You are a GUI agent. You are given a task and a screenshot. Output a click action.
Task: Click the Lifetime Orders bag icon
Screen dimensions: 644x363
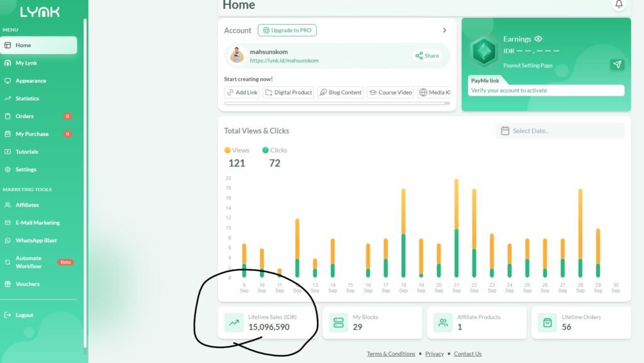[547, 323]
